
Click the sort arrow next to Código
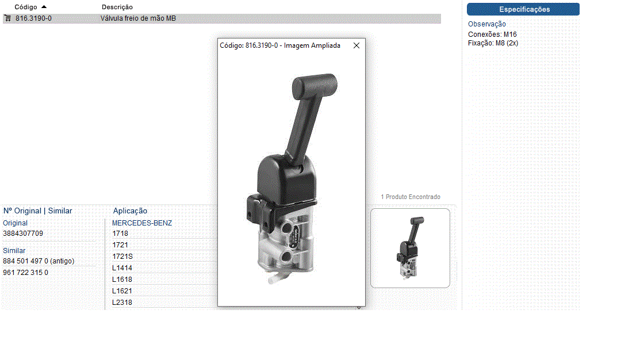point(44,6)
